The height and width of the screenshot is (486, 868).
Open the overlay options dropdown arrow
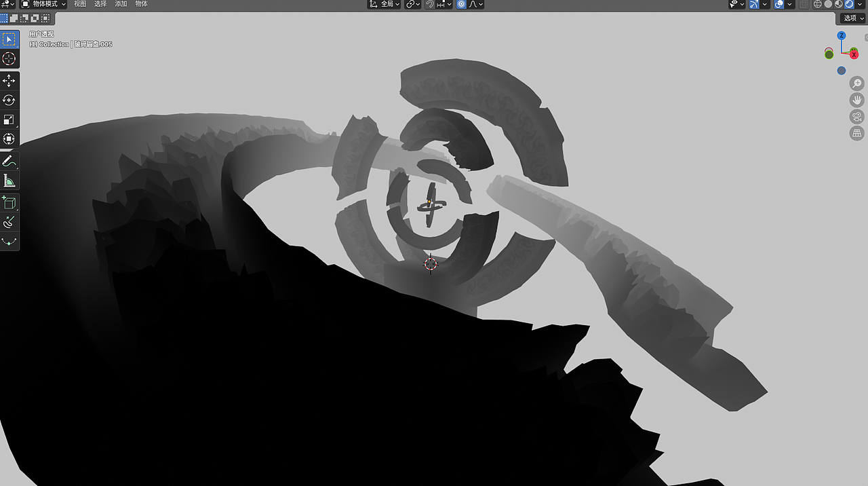pos(790,4)
